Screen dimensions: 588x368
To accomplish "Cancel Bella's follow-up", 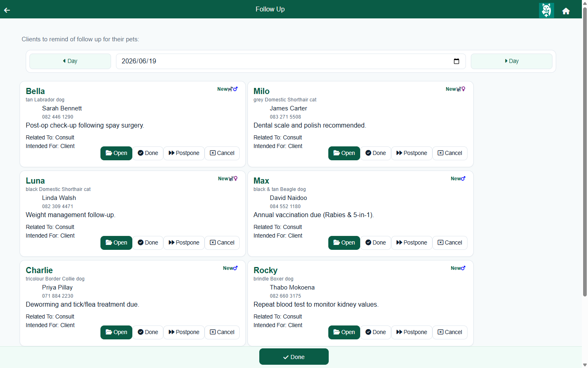I will [x=222, y=153].
